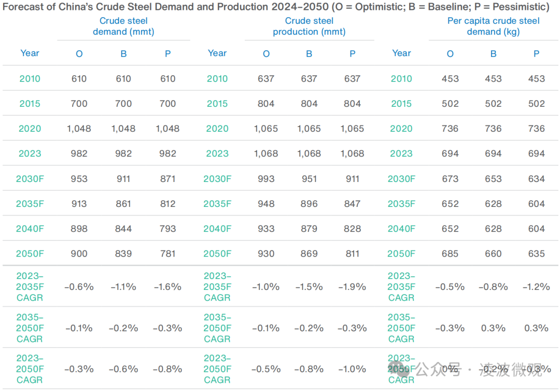
Task: Click the –1.9% production CAGR cell
Action: tap(352, 287)
